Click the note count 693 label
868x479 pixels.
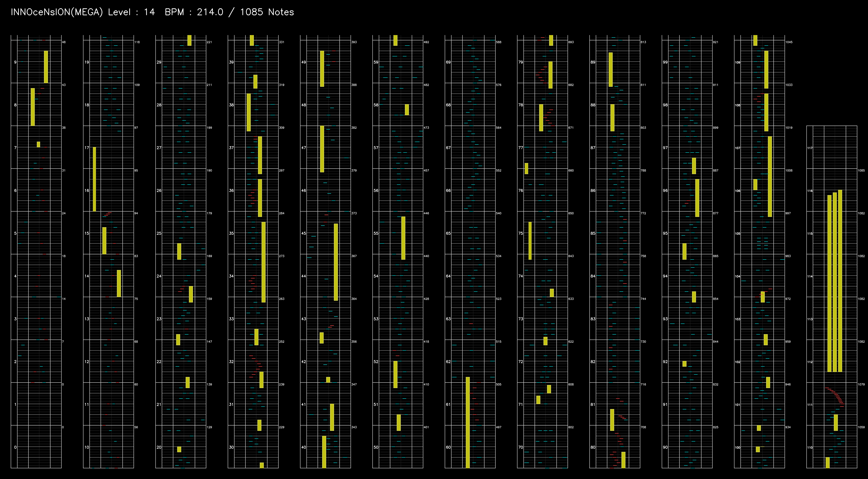(x=571, y=42)
